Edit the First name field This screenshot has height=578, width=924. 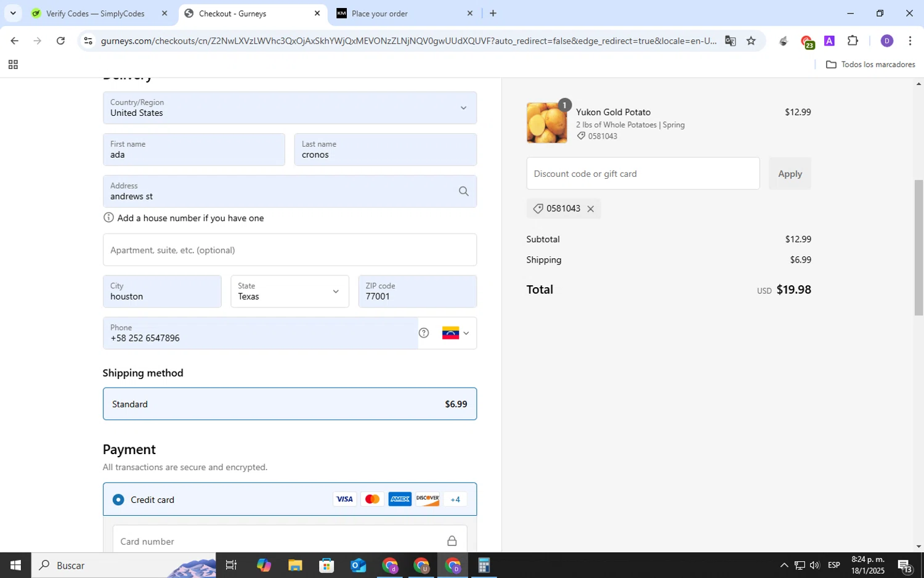point(193,150)
